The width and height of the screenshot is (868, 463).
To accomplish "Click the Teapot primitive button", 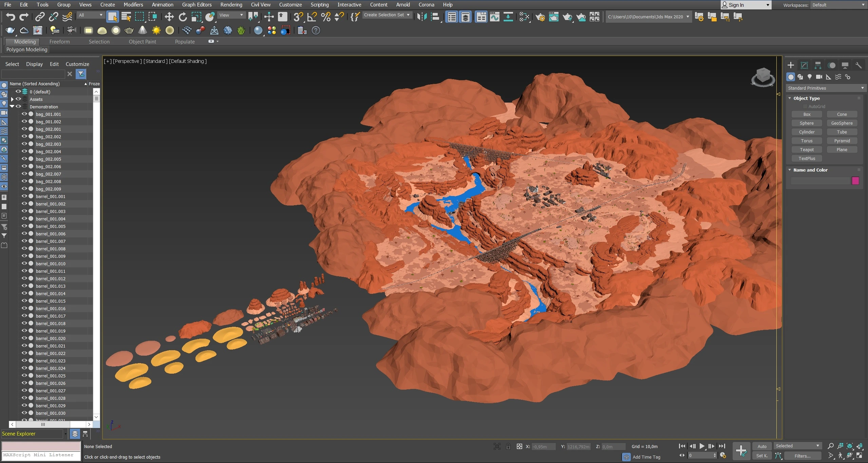I will point(807,149).
